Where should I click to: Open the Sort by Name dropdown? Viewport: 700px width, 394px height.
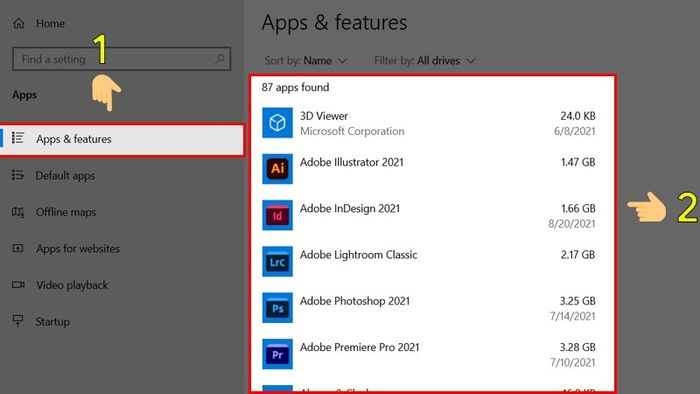[x=306, y=60]
